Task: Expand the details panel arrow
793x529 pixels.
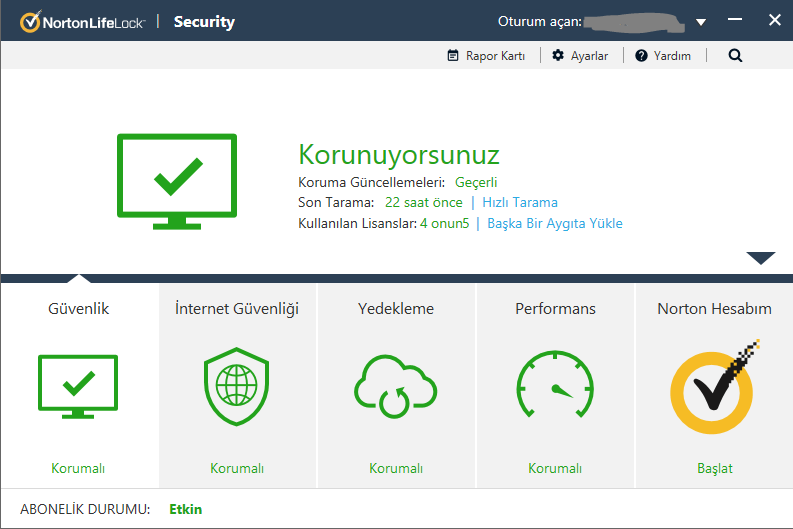Action: point(761,258)
